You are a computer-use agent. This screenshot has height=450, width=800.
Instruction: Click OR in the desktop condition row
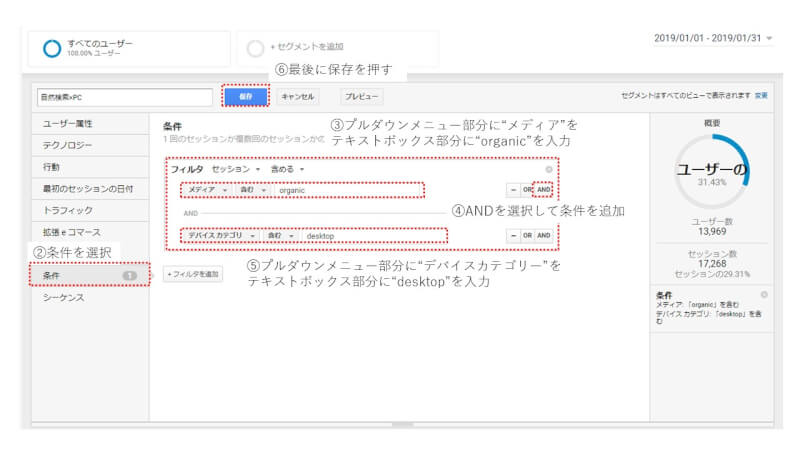tap(527, 235)
